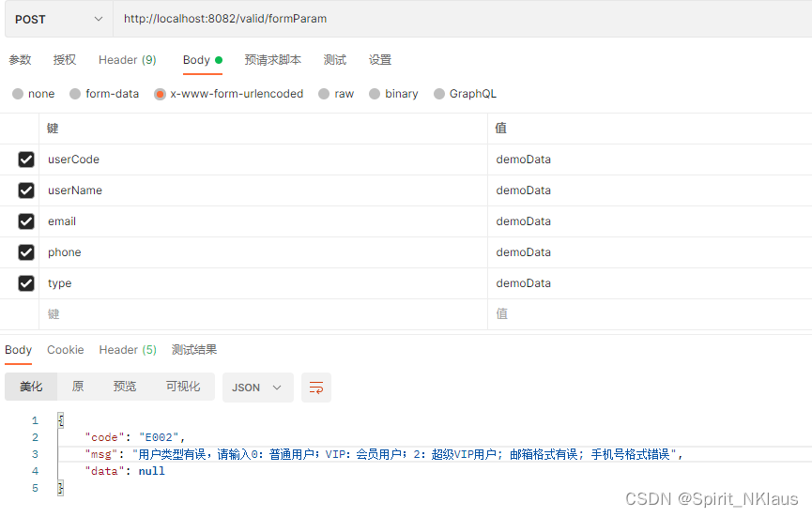Open the response Cookie tab
The width and height of the screenshot is (812, 517).
(x=66, y=350)
